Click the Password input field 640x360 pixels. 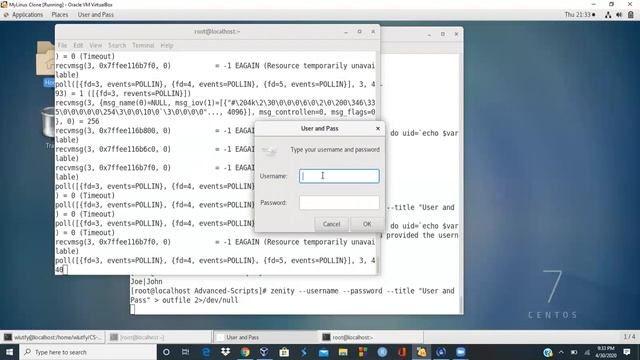[339, 202]
